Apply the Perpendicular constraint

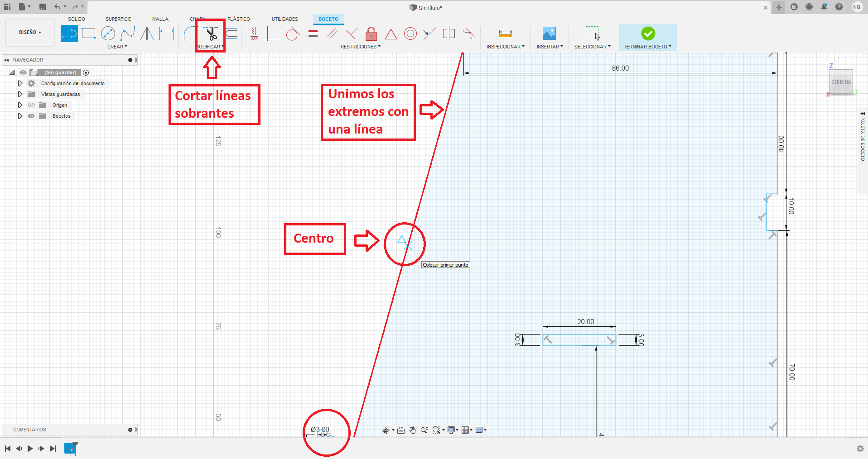tap(352, 33)
